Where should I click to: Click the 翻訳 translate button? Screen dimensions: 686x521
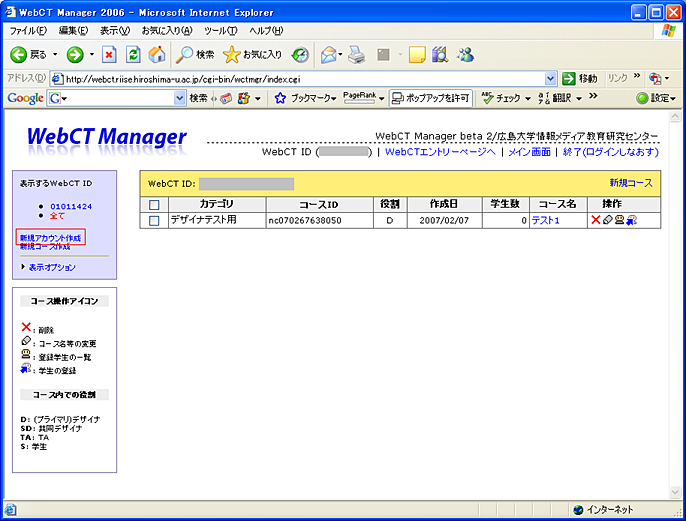[x=555, y=98]
